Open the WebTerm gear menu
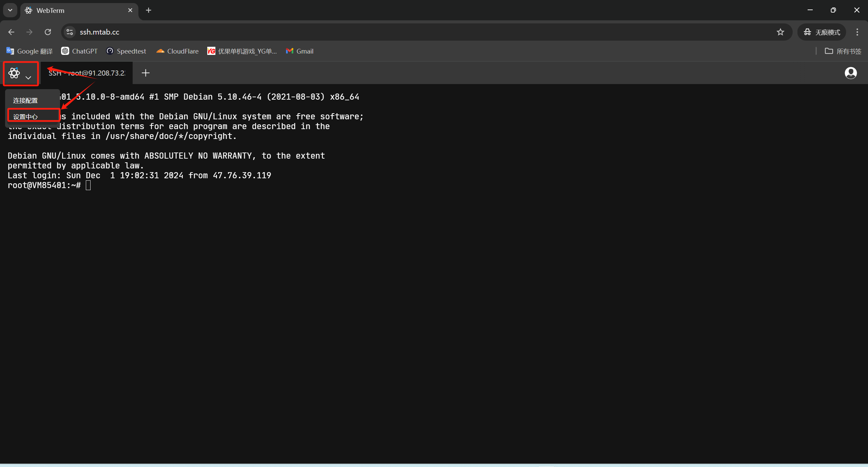868x467 pixels. point(14,73)
